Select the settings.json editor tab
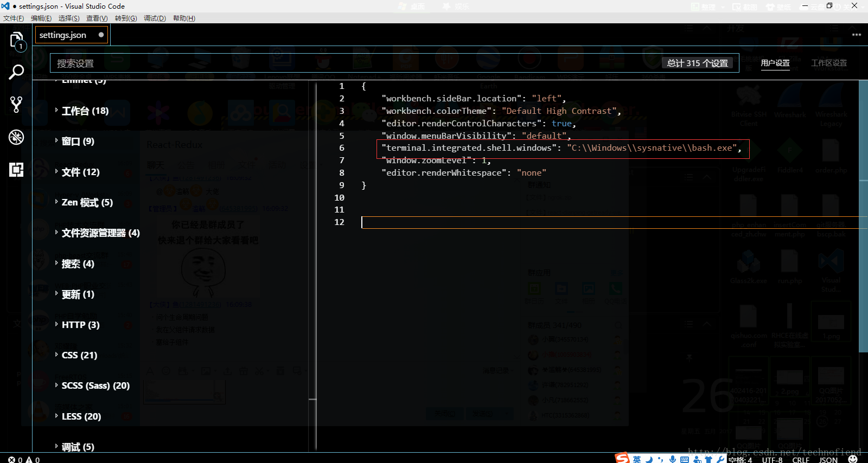Viewport: 868px width, 463px height. coord(72,35)
